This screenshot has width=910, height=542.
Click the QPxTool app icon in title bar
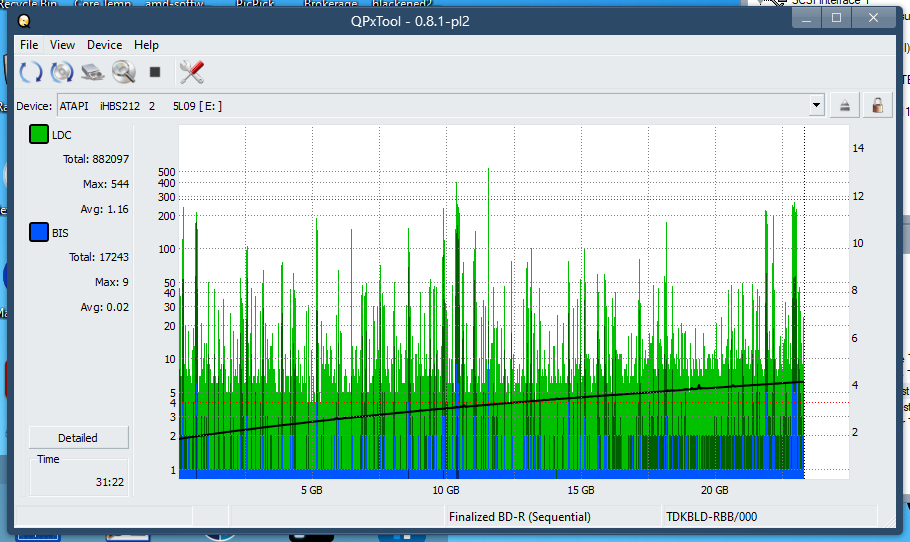pos(24,21)
